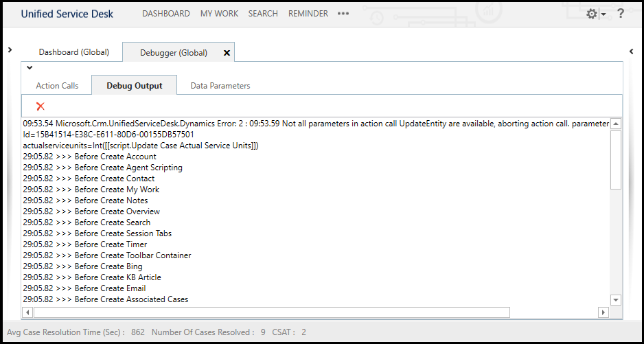Open the more options ellipsis menu
644x344 pixels.
tap(343, 14)
